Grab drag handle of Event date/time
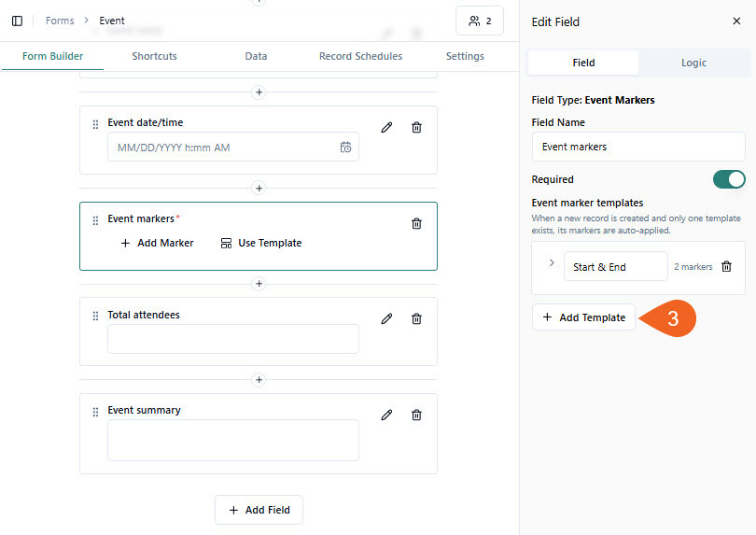The width and height of the screenshot is (756, 535). 95,124
